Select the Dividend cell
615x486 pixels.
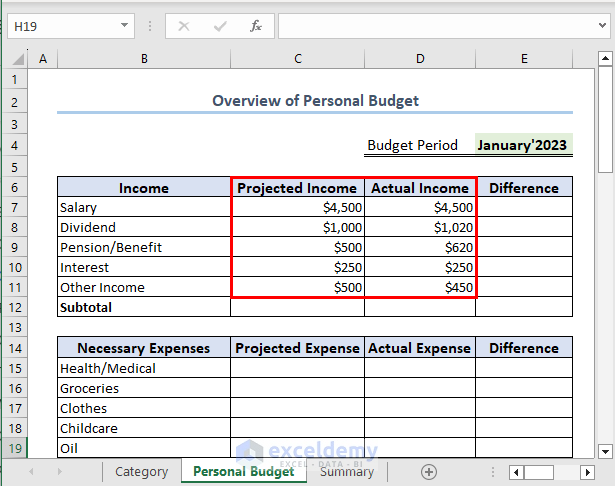point(144,227)
